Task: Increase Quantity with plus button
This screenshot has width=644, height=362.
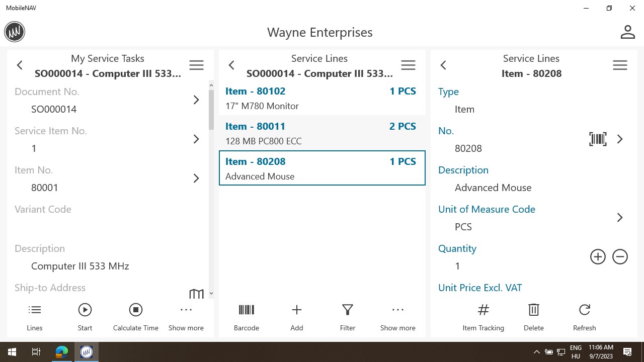Action: point(598,257)
